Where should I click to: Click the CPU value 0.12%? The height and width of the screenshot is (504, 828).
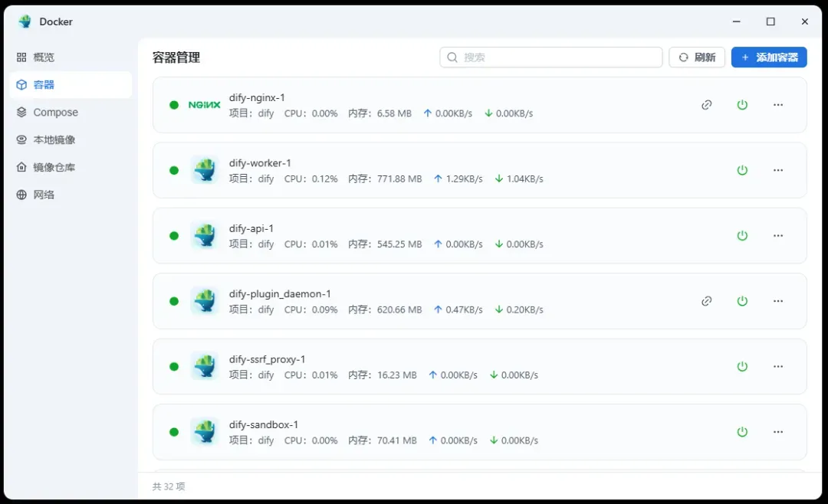click(325, 179)
